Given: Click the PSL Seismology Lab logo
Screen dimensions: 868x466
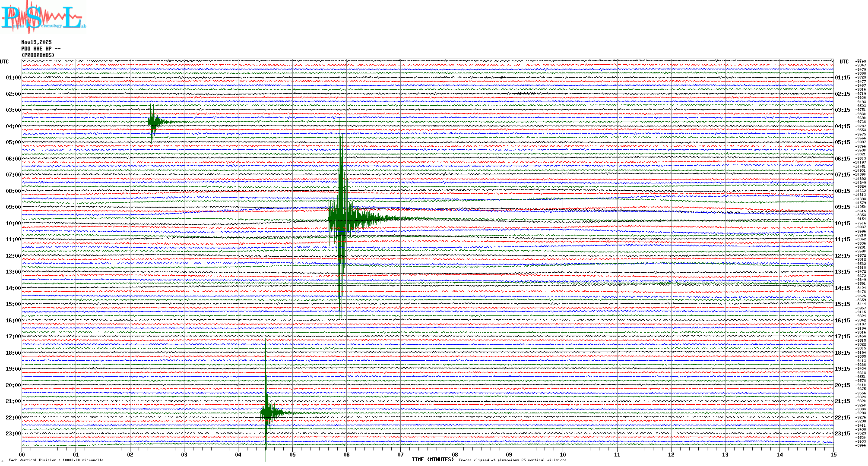Looking at the screenshot, I should point(43,17).
